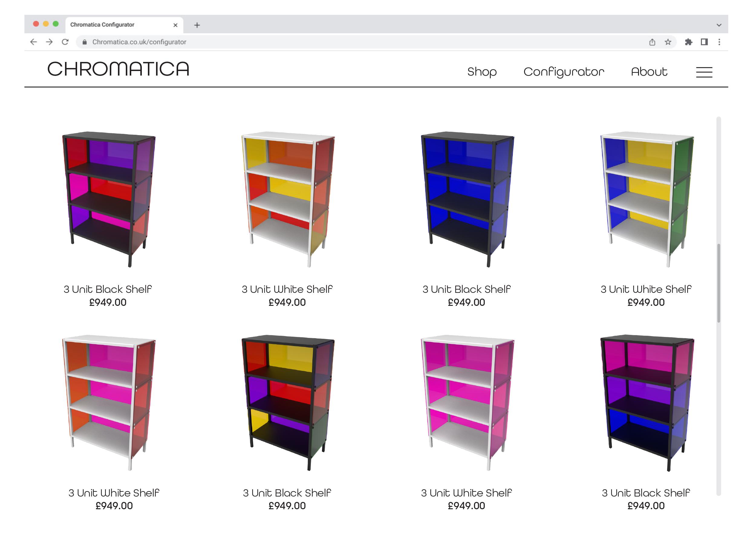The height and width of the screenshot is (534, 756).
Task: Click '3 Unit Black Shelf' title under the blue shelf
Action: click(467, 289)
